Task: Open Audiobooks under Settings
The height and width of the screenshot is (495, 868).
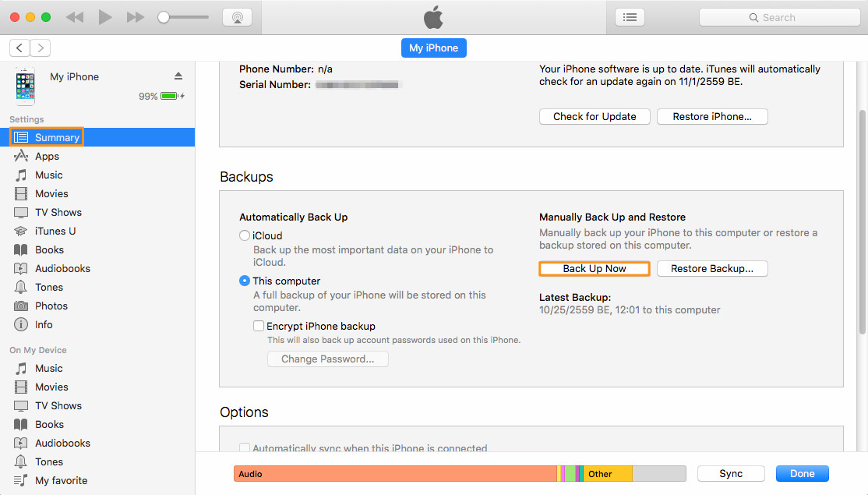Action: pos(62,268)
